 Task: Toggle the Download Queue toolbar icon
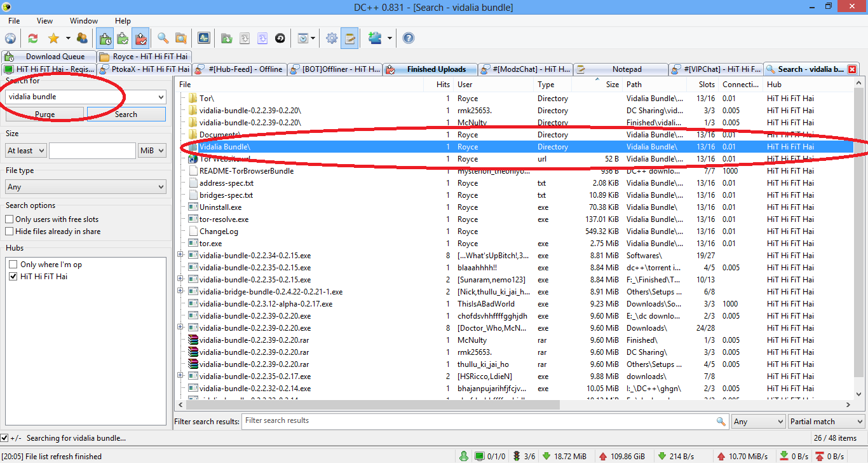pyautogui.click(x=105, y=38)
